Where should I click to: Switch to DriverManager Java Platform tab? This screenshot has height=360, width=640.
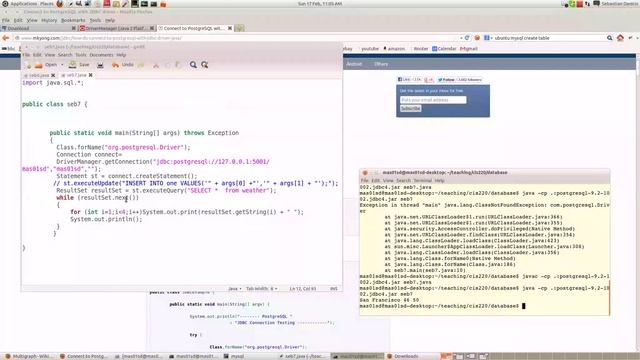(x=116, y=28)
